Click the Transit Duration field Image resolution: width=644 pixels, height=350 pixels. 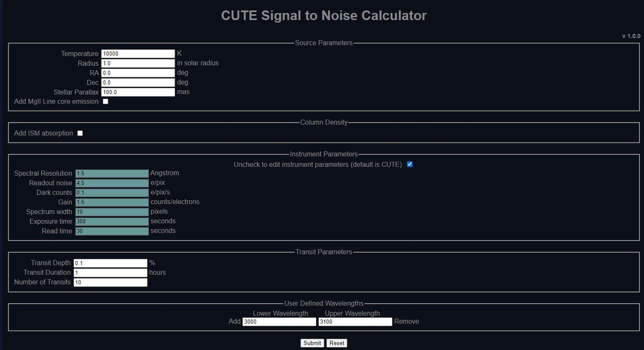pos(111,273)
